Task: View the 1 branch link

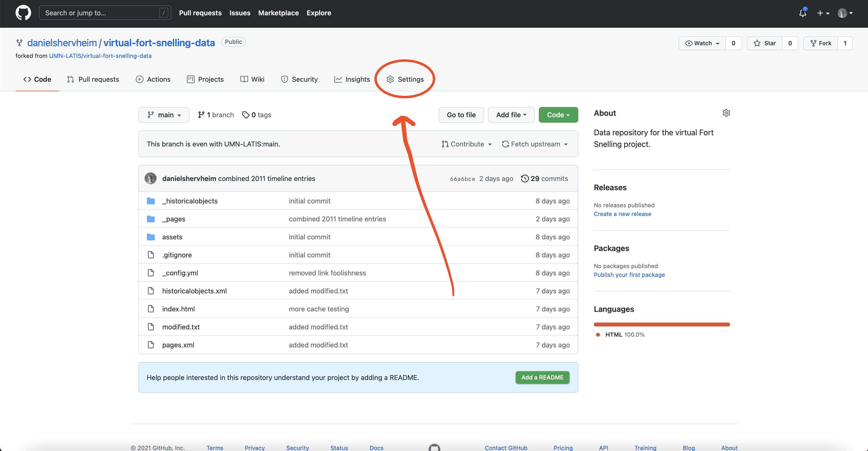Action: tap(216, 115)
